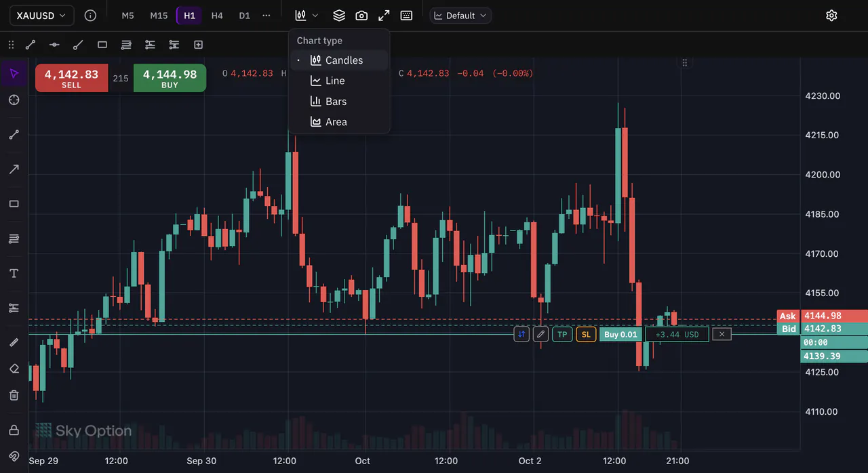Click the 4139.39 position price label
This screenshot has width=868, height=473.
pyautogui.click(x=834, y=356)
